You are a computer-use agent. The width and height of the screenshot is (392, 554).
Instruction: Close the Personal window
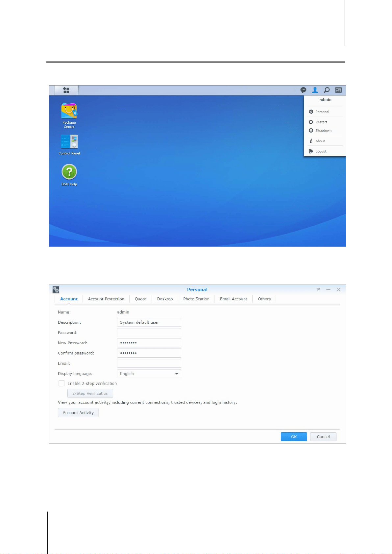[x=338, y=290]
